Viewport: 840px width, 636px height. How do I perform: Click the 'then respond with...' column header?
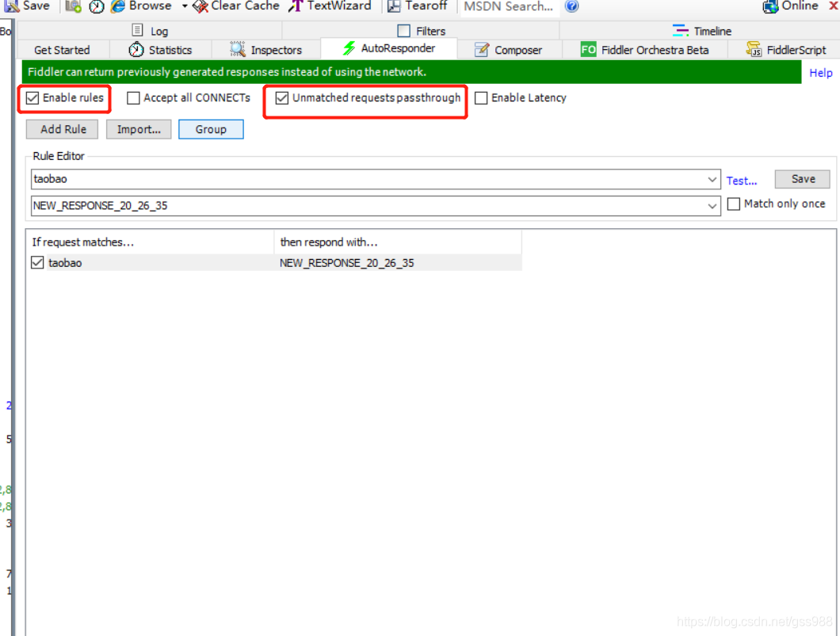[x=398, y=242]
